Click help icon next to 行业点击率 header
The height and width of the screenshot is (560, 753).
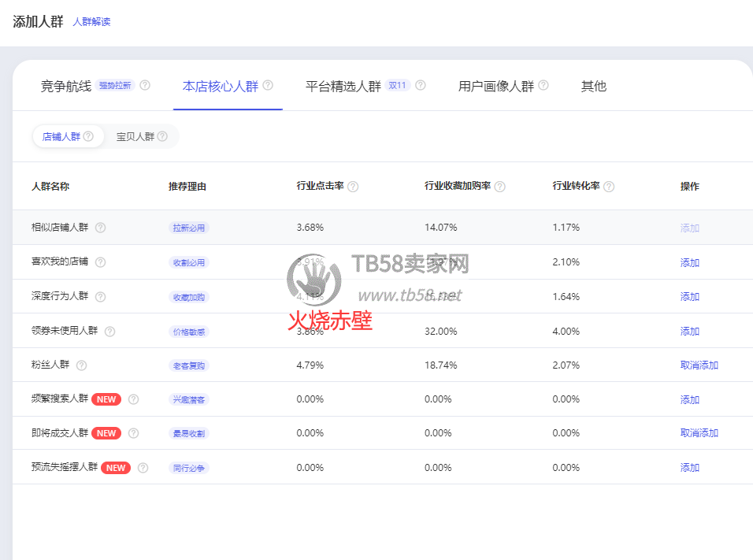(x=353, y=187)
